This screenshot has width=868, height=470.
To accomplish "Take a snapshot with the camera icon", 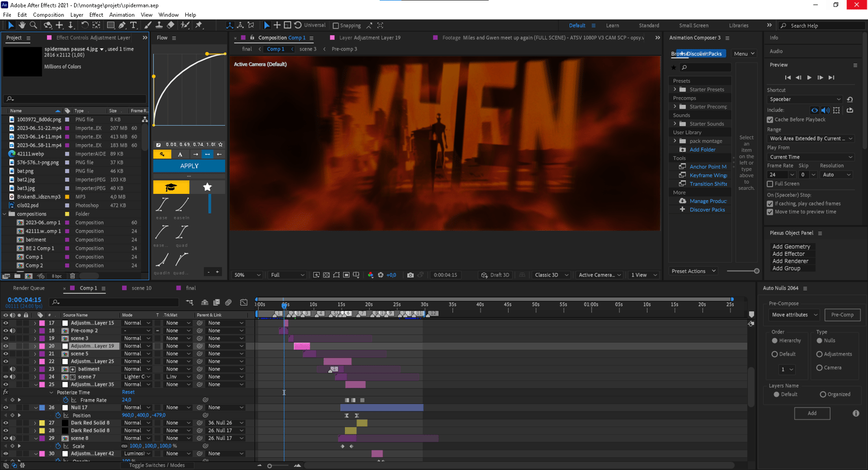I will (410, 275).
